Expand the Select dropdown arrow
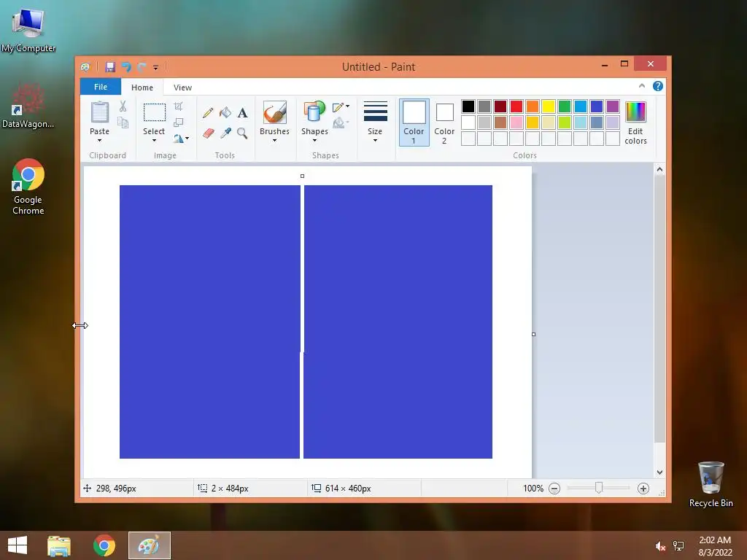 [x=154, y=141]
